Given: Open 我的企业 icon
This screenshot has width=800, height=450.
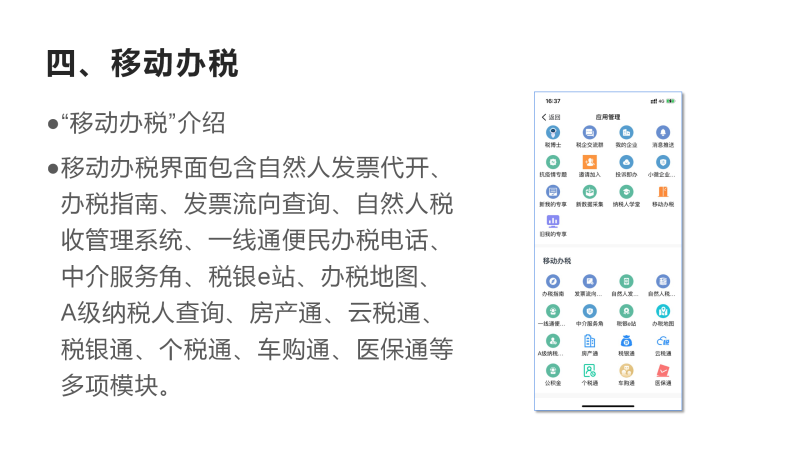Looking at the screenshot, I should pyautogui.click(x=626, y=133).
